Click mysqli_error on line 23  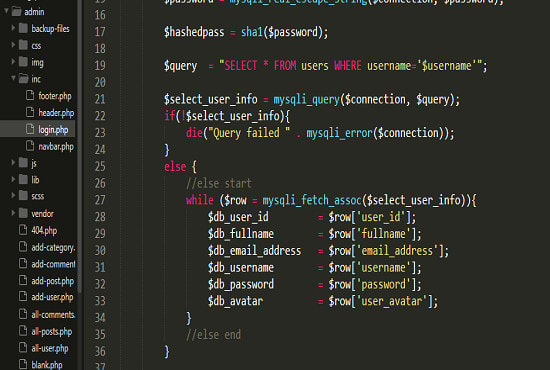(x=339, y=133)
